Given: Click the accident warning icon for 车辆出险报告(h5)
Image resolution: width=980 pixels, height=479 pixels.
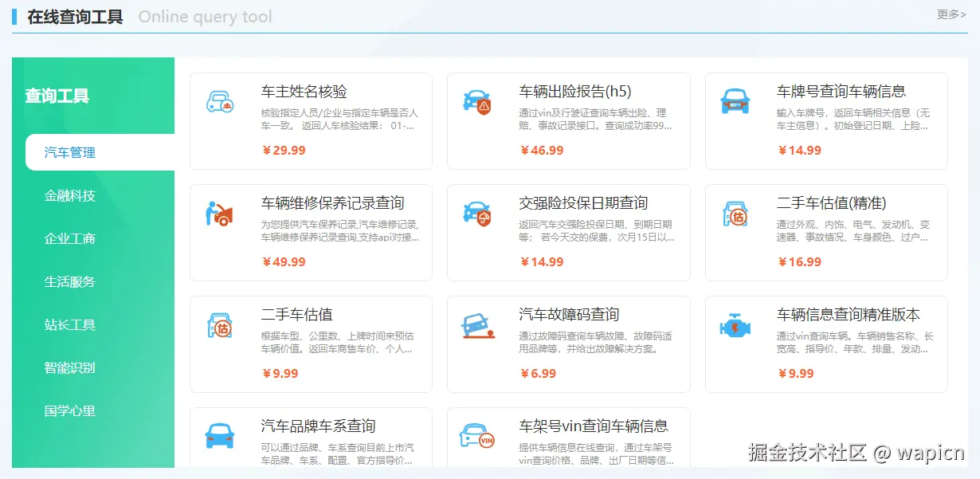Looking at the screenshot, I should (x=478, y=102).
